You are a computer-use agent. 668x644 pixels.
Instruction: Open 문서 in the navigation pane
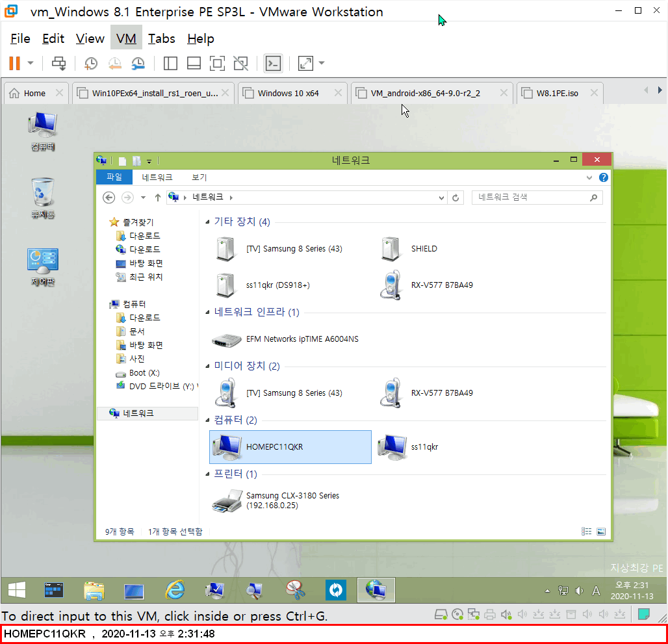[131, 332]
